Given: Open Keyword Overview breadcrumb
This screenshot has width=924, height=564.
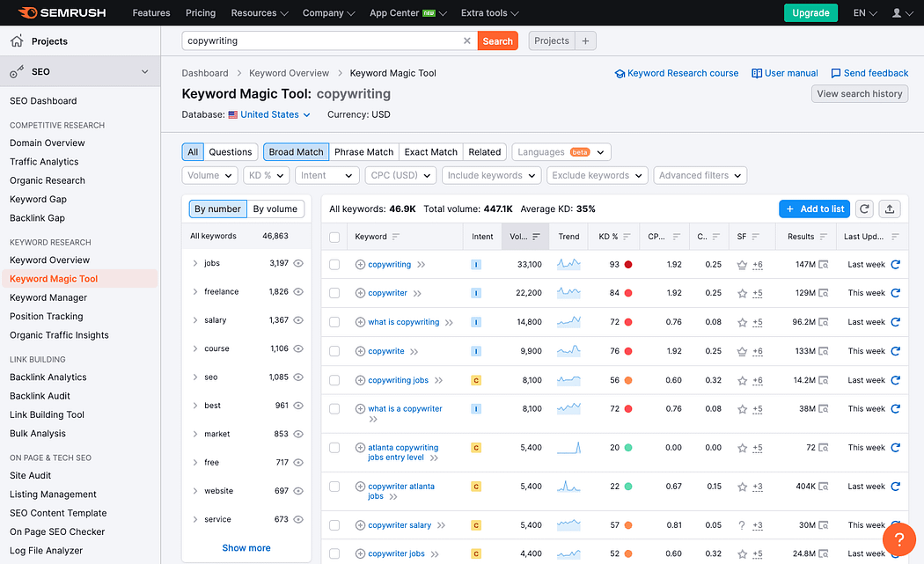Looking at the screenshot, I should click(x=289, y=73).
